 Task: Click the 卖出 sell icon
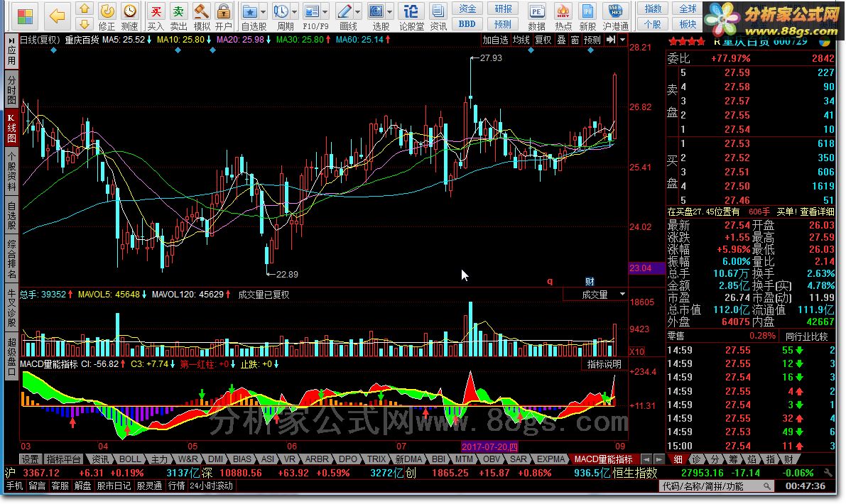[178, 17]
